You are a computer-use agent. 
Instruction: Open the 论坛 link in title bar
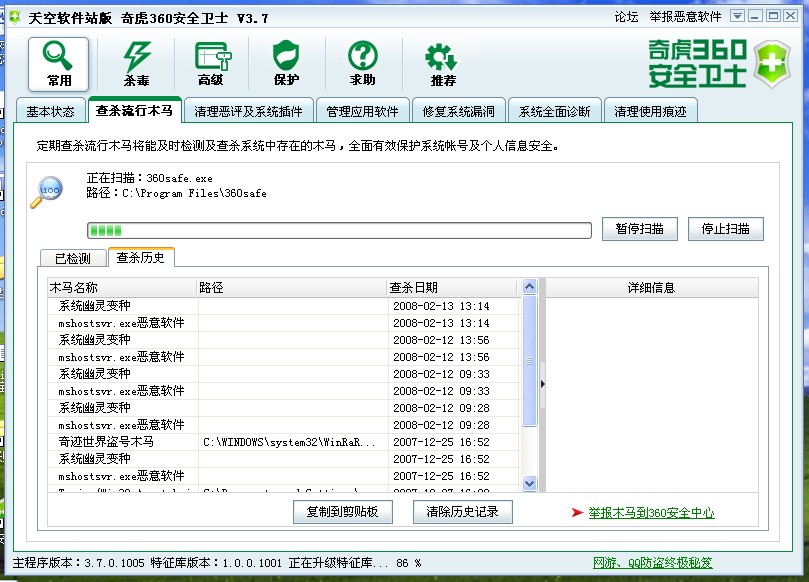(x=626, y=17)
